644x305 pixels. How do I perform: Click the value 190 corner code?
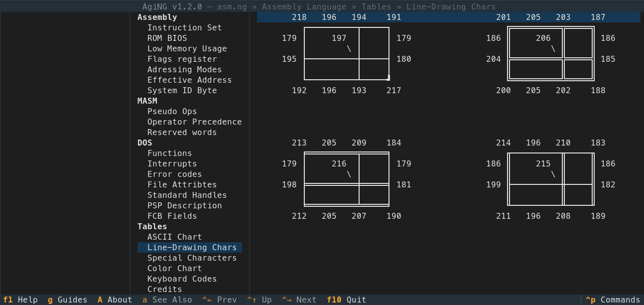(x=394, y=216)
